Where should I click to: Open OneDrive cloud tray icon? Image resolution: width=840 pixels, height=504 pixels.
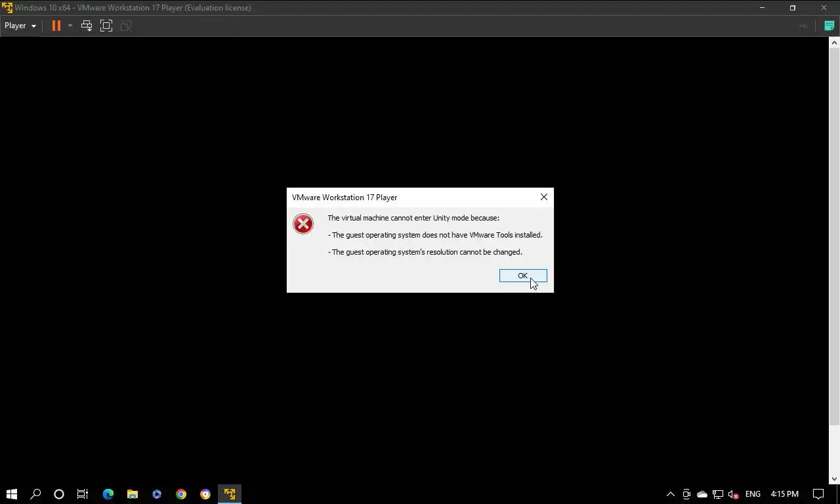point(702,494)
